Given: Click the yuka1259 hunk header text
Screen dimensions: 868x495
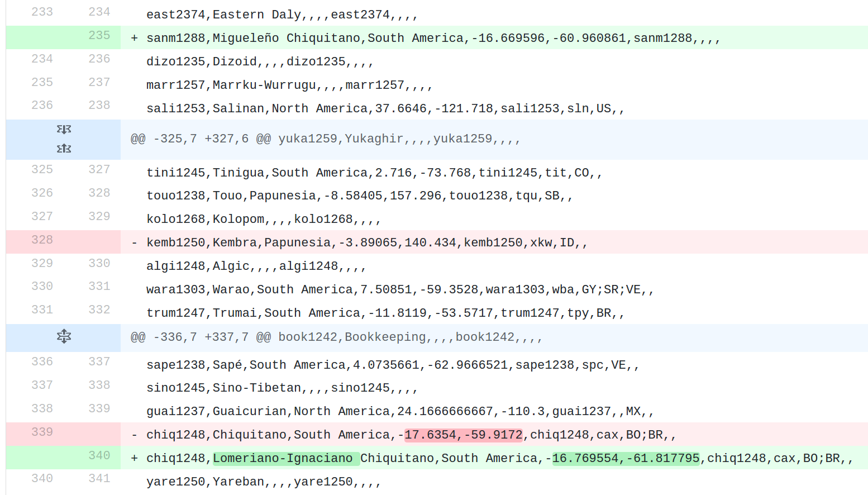Looking at the screenshot, I should tap(326, 139).
